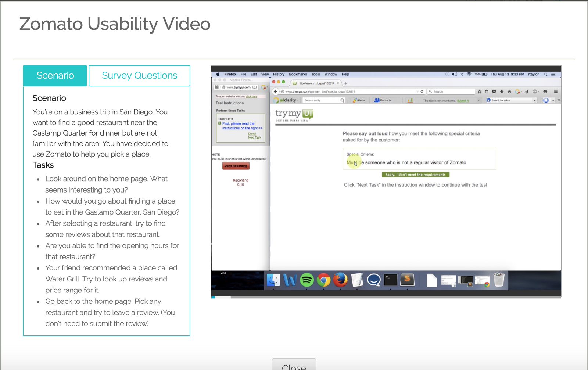Click the Microsoft Word icon in the video's dock
The image size is (588, 370).
(290, 280)
